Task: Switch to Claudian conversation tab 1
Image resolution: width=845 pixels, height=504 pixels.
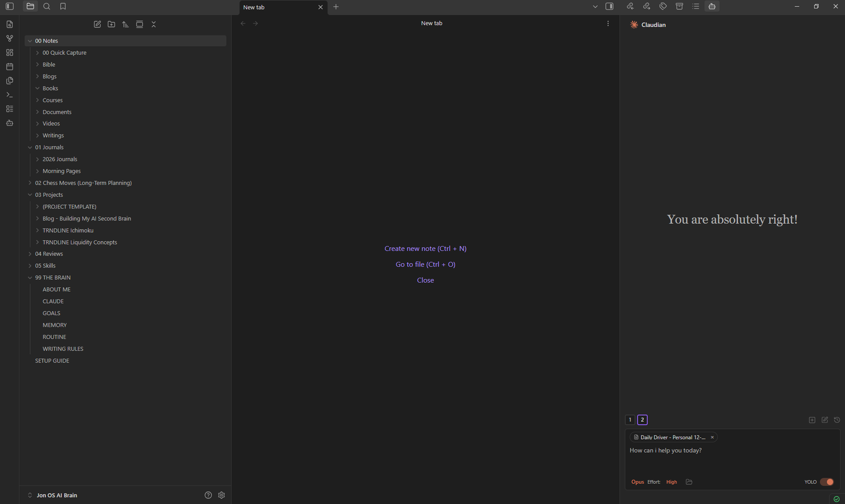Action: pyautogui.click(x=630, y=420)
